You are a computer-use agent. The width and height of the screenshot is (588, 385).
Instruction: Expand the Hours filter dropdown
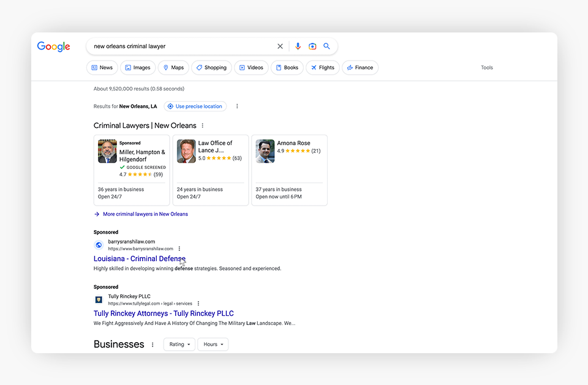[x=213, y=345]
